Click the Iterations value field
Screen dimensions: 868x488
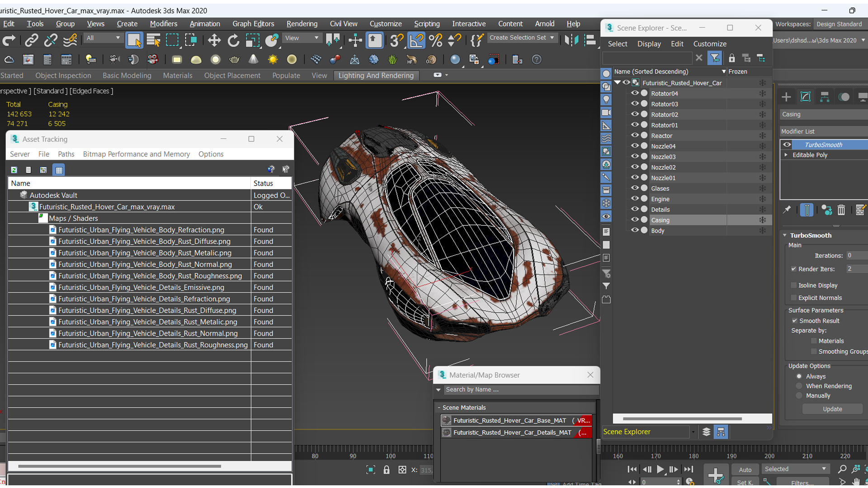tap(856, 255)
